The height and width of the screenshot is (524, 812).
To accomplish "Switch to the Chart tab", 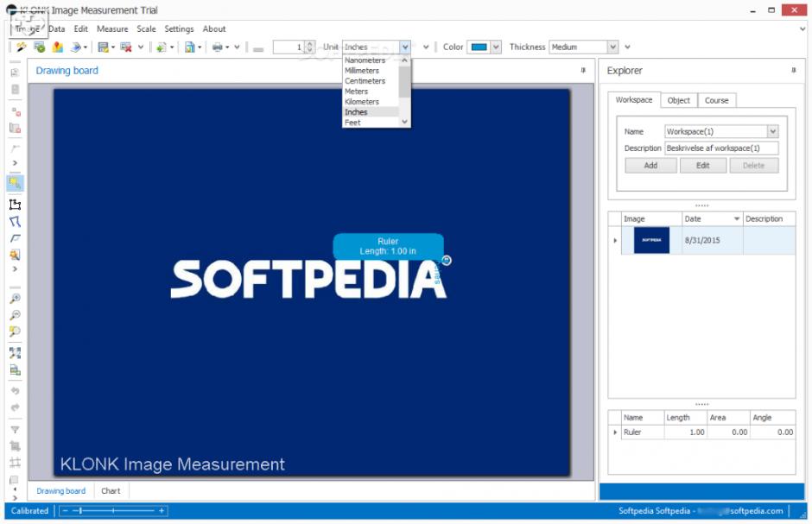I will [111, 491].
